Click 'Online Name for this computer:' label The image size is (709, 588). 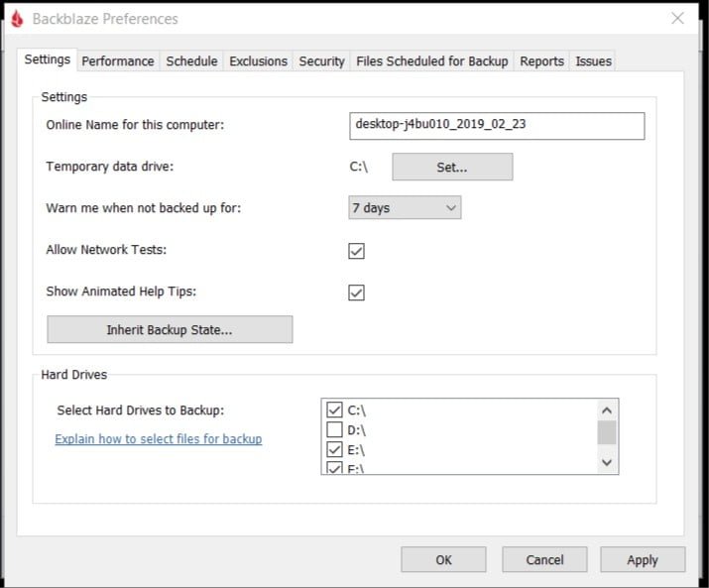tap(135, 125)
